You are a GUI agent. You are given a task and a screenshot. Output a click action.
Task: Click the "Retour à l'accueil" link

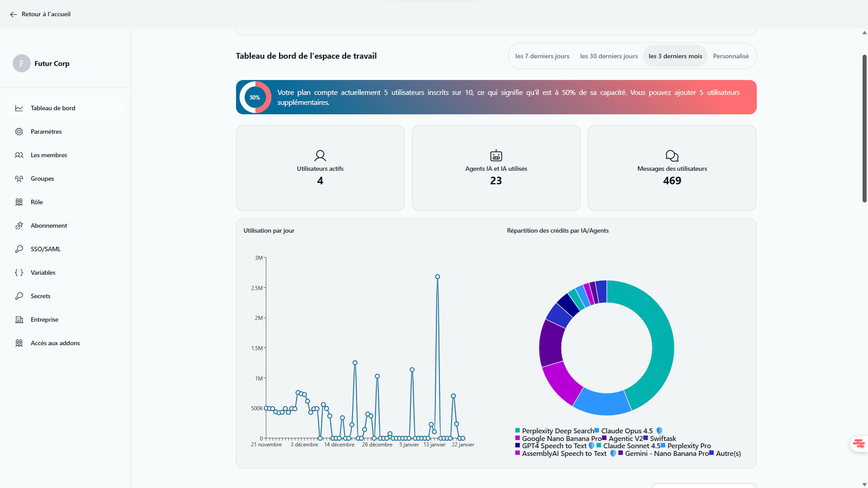tap(46, 14)
